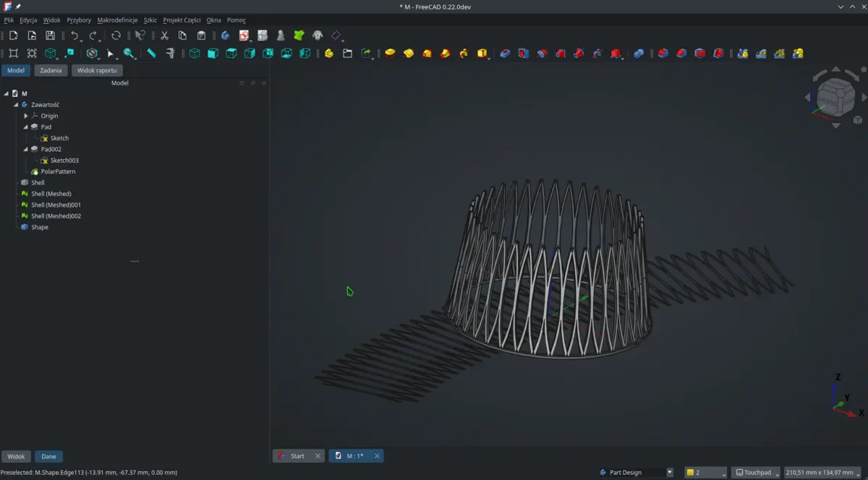This screenshot has height=480, width=868.
Task: Expand the Origin node in the model tree
Action: coord(26,116)
